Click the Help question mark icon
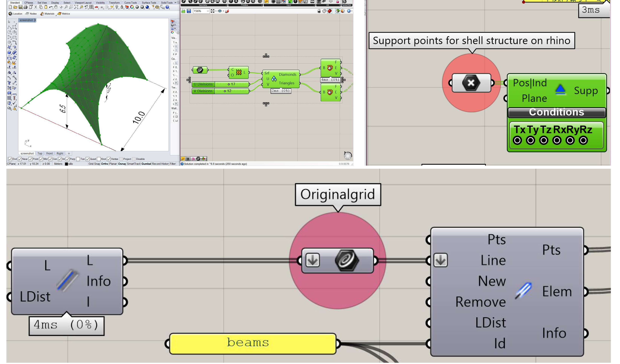Image resolution: width=620 pixels, height=364 pixels. (168, 7)
